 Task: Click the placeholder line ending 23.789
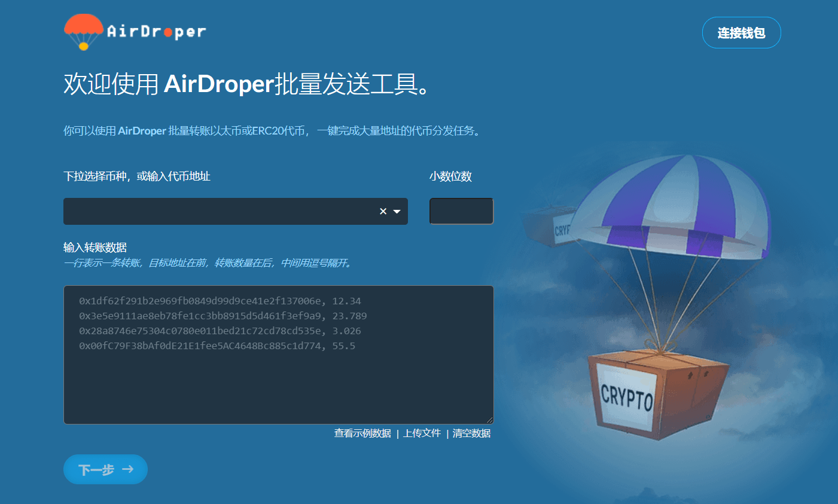(223, 316)
